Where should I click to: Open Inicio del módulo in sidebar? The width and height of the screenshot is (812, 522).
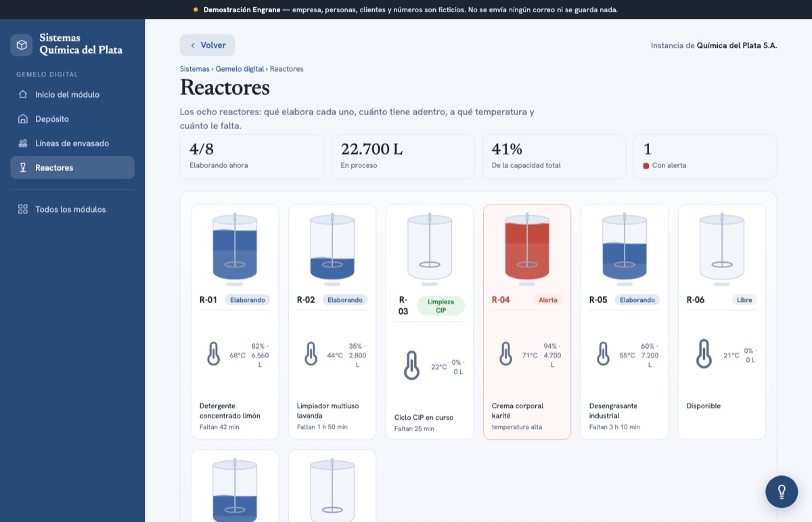click(x=72, y=94)
